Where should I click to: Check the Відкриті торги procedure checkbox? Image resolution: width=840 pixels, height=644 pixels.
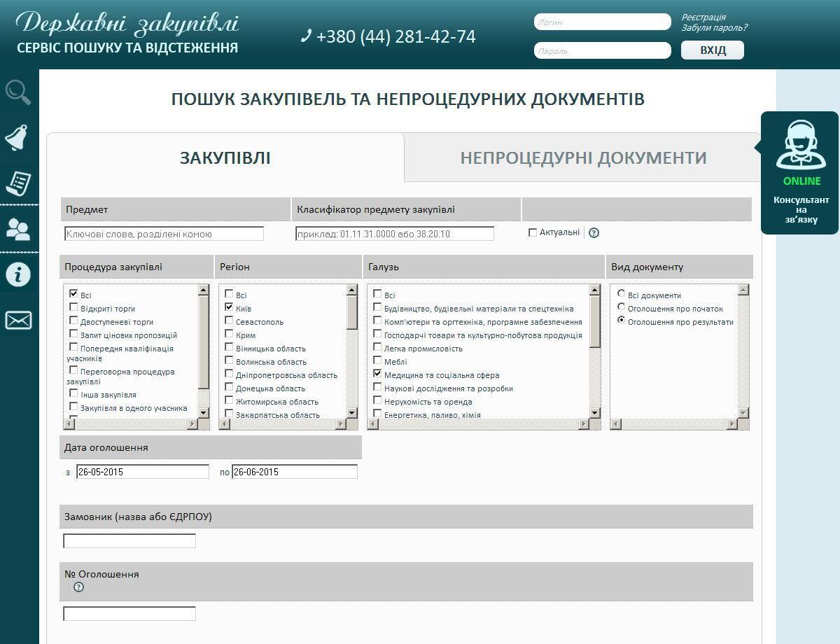pyautogui.click(x=73, y=308)
